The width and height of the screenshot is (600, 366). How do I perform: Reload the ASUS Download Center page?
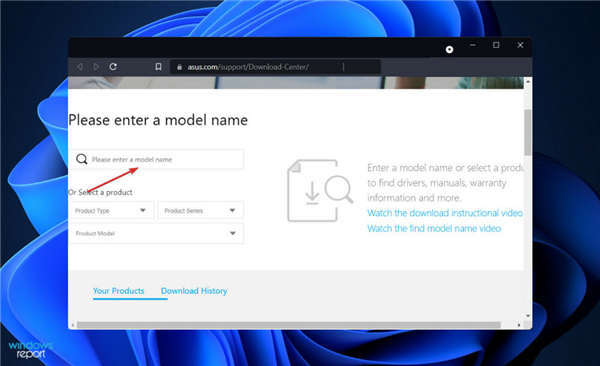click(x=113, y=67)
